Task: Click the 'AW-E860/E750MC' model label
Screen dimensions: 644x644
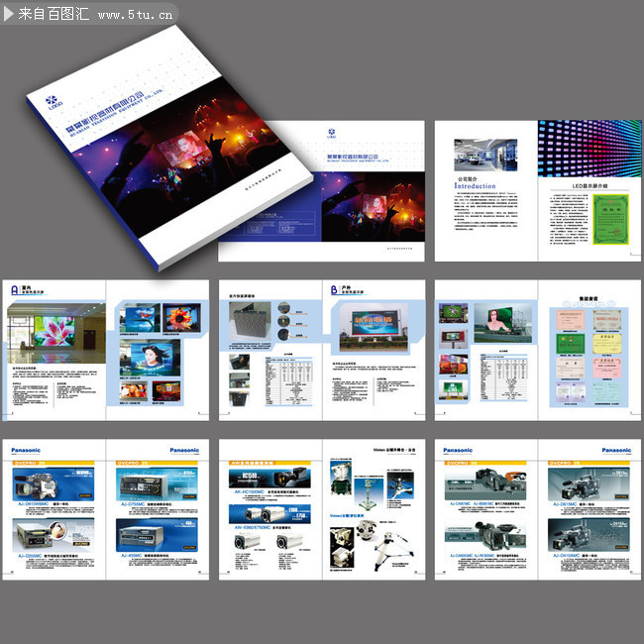Action: [x=253, y=527]
